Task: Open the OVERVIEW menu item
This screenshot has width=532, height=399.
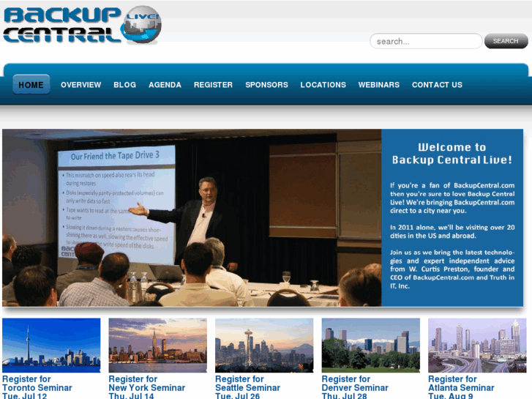Action: coord(80,85)
